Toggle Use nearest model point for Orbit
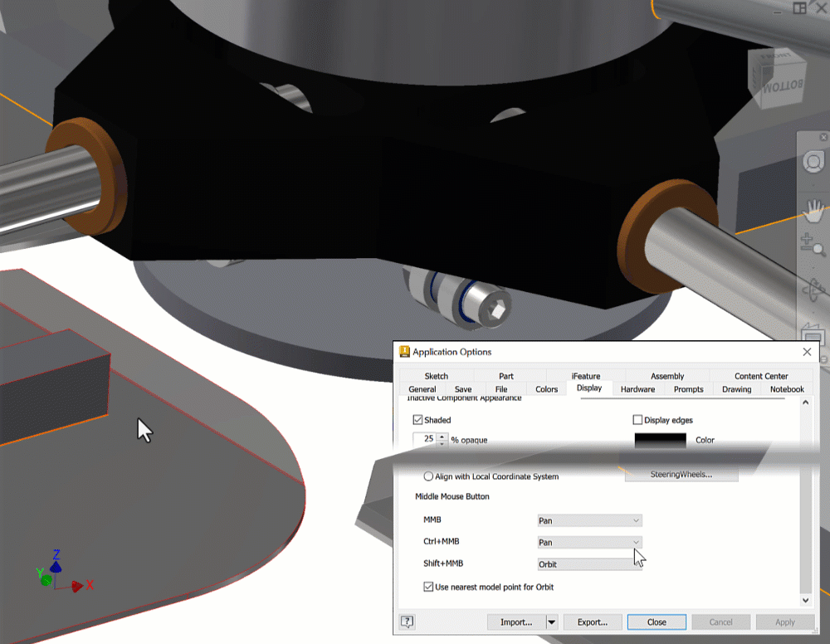 (x=428, y=587)
